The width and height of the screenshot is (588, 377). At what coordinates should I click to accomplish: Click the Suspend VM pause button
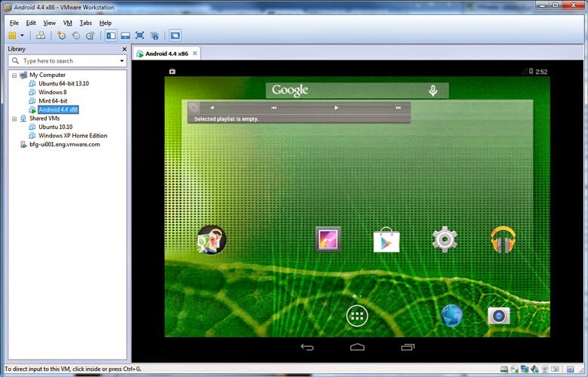tap(12, 35)
